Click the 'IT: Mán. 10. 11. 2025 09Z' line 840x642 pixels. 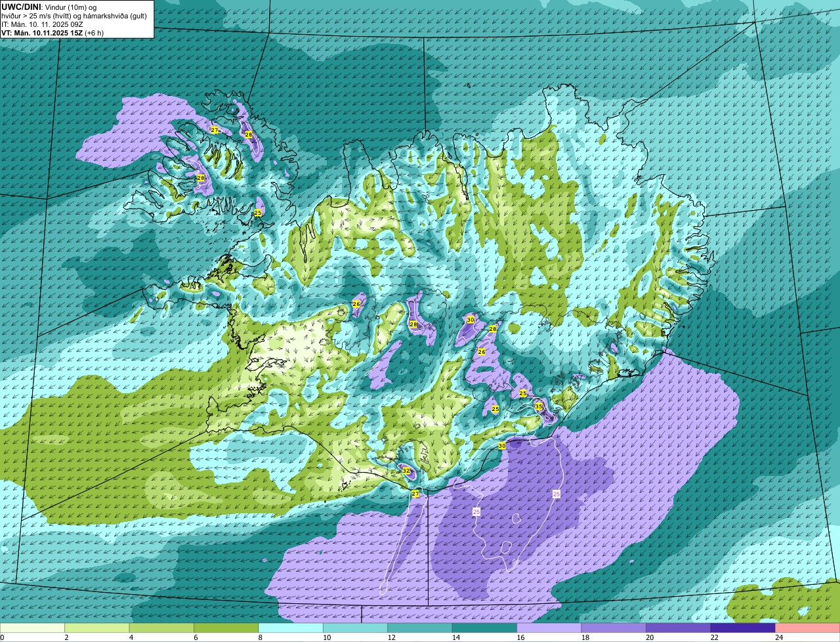point(43,24)
